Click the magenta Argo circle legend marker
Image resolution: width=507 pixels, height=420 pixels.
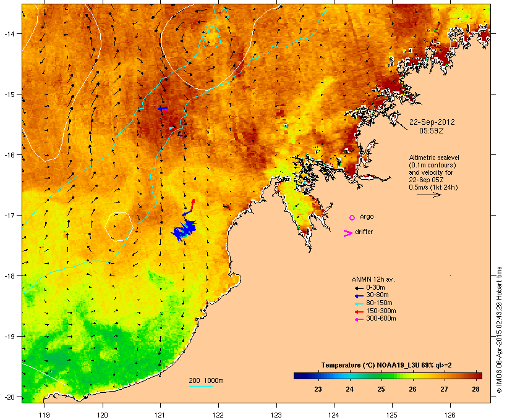352,217
